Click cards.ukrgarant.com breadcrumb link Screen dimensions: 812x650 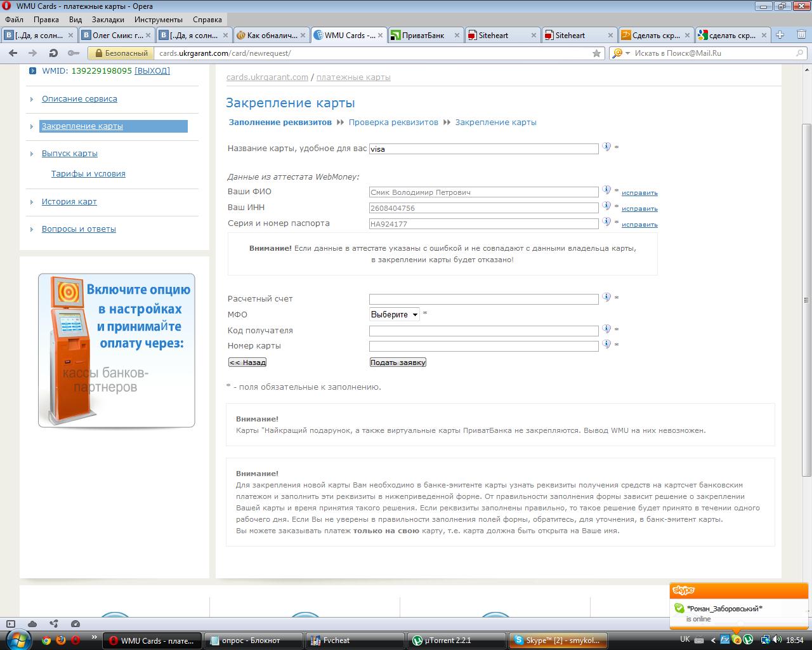(267, 77)
